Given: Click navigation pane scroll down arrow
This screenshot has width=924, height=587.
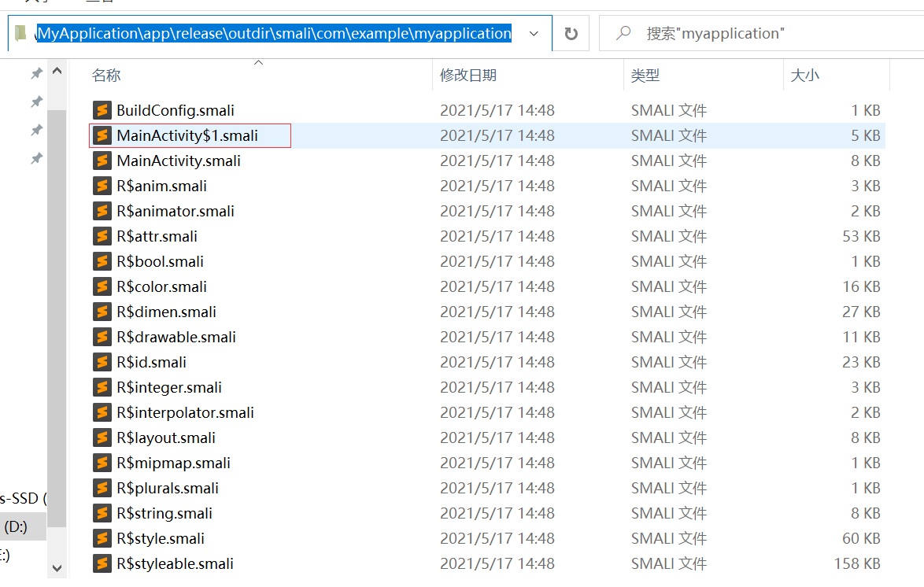Looking at the screenshot, I should pyautogui.click(x=57, y=568).
